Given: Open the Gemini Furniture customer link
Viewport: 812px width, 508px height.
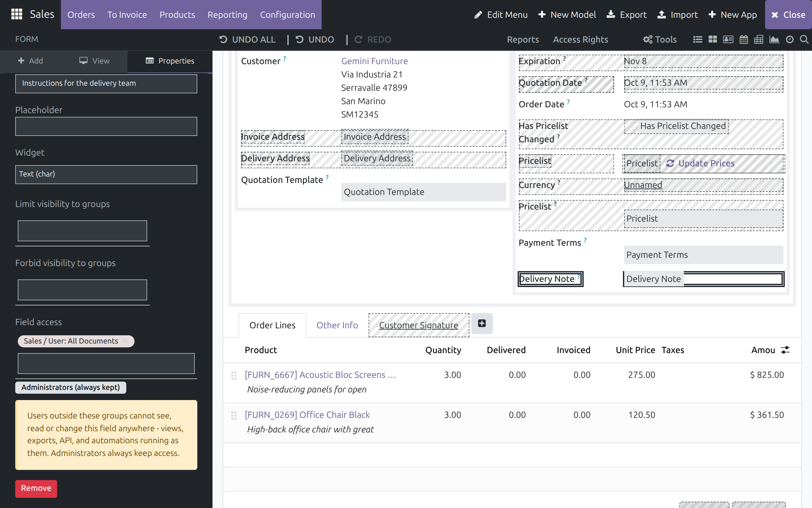Looking at the screenshot, I should point(375,61).
